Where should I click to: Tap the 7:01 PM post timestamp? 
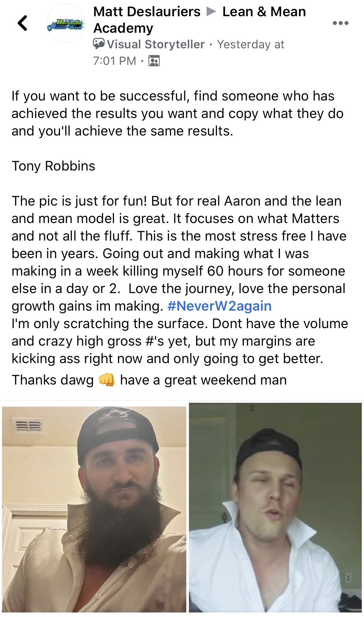point(114,61)
